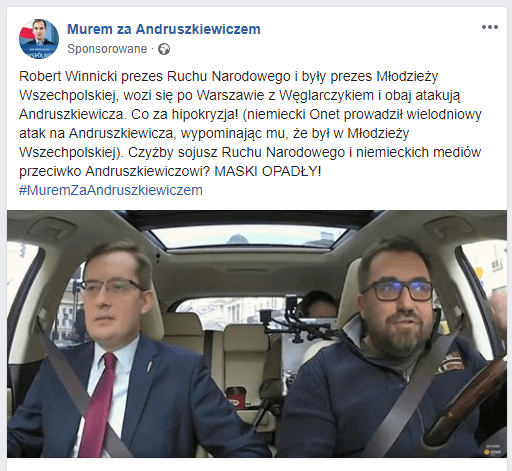Click the lapel pin on the suit jacket
This screenshot has height=471, width=512.
(x=149, y=365)
